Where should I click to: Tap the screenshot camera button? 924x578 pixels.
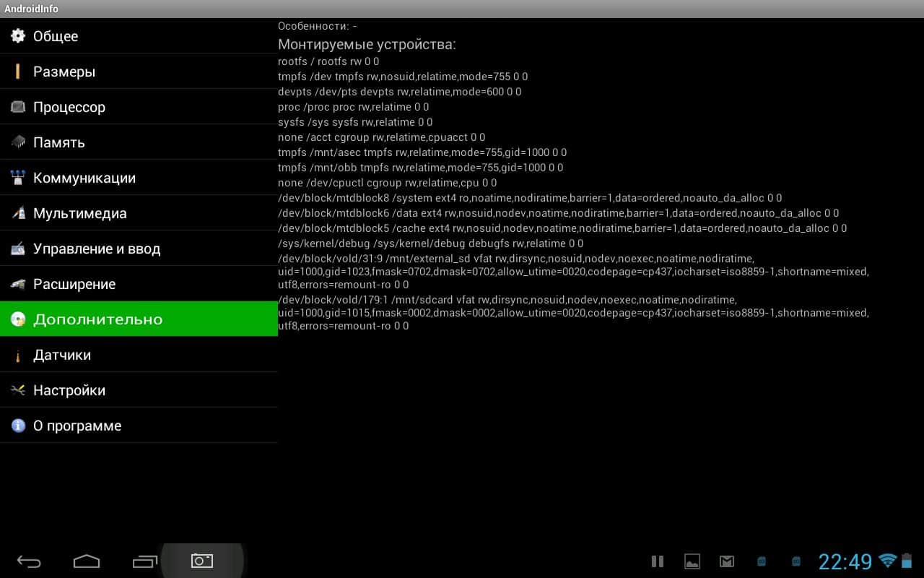(x=201, y=561)
